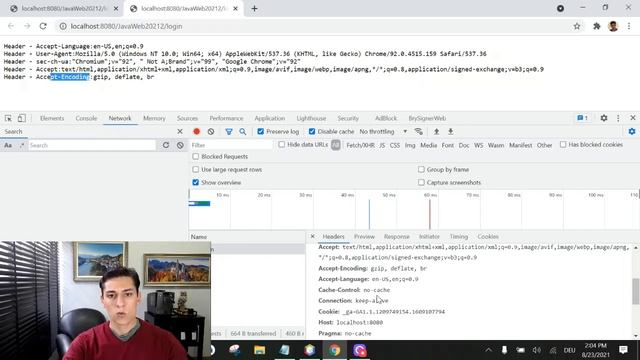This screenshot has height=360, width=640.
Task: Toggle regular expression search option
Action: click(22, 145)
